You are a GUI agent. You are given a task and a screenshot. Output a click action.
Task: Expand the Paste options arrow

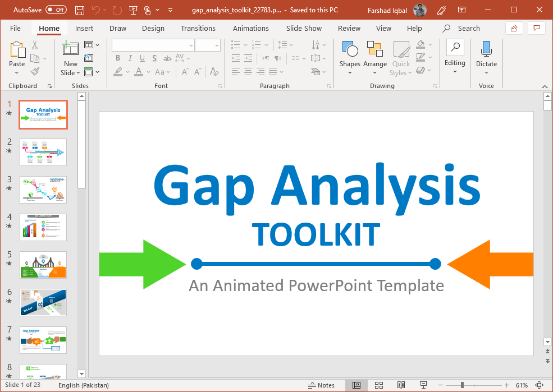[x=17, y=72]
